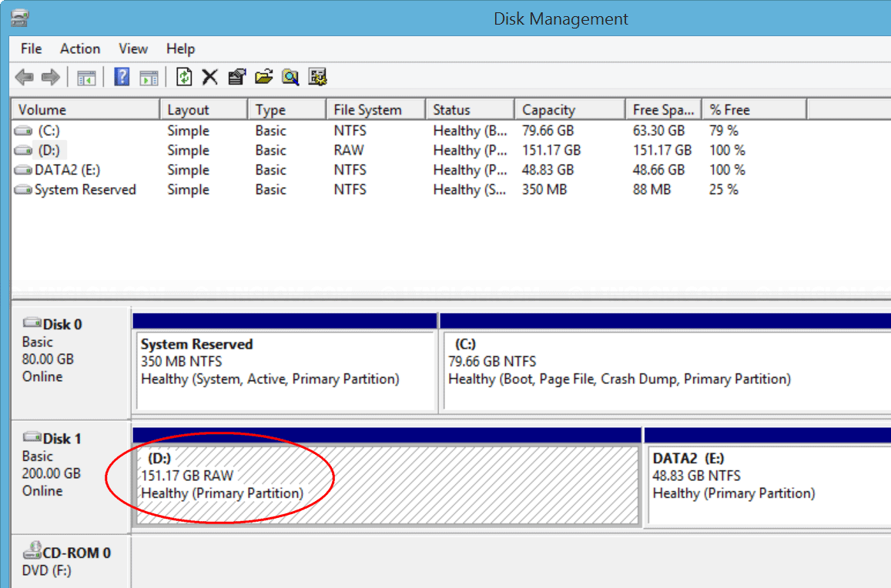Open Help via blue question mark icon
The height and width of the screenshot is (588, 891).
(122, 77)
